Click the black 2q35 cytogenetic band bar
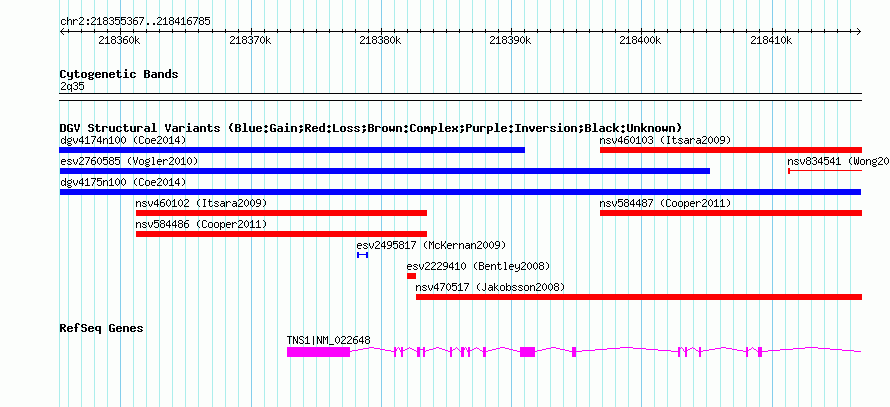 460,97
